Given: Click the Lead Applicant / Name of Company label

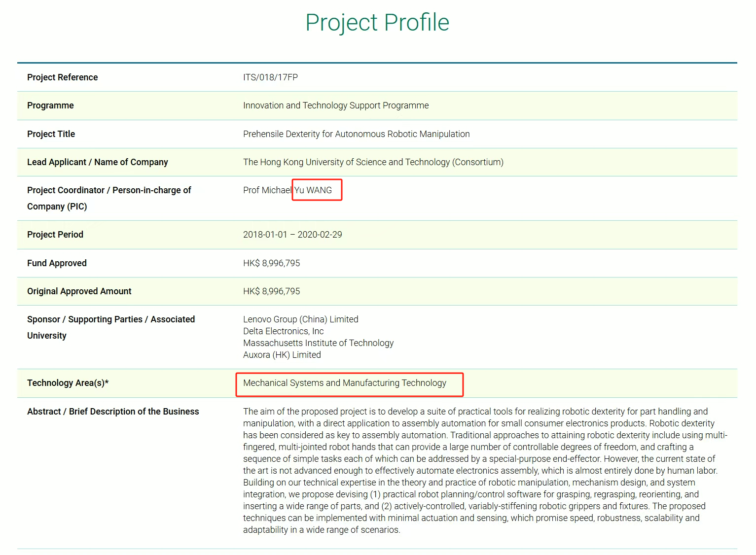Looking at the screenshot, I should coord(97,162).
